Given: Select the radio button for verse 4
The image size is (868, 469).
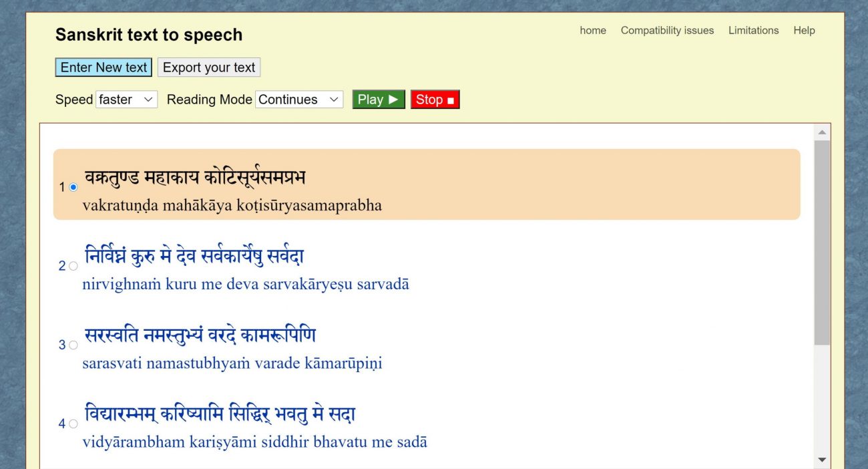Looking at the screenshot, I should click(x=72, y=424).
